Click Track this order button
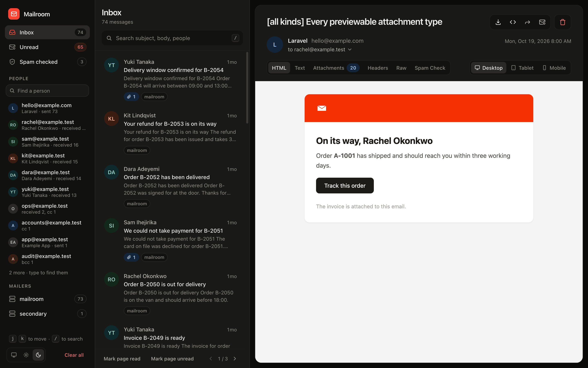 click(x=345, y=185)
